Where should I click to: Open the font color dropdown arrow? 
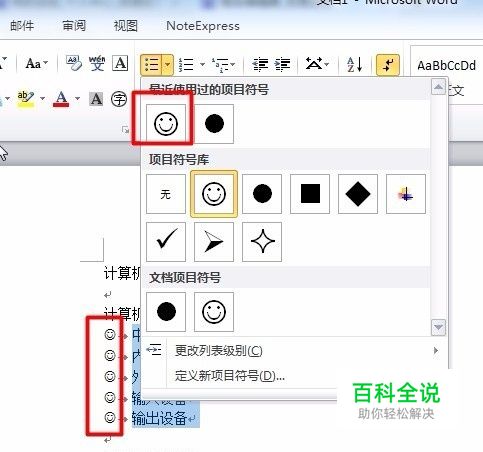tap(77, 98)
